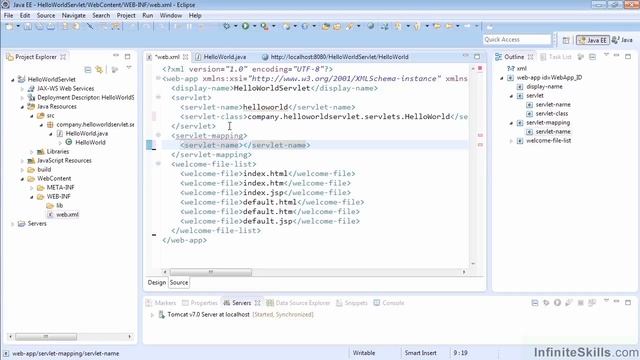Click the globe web browser toolbar icon
The image size is (640, 360).
pos(371,26)
